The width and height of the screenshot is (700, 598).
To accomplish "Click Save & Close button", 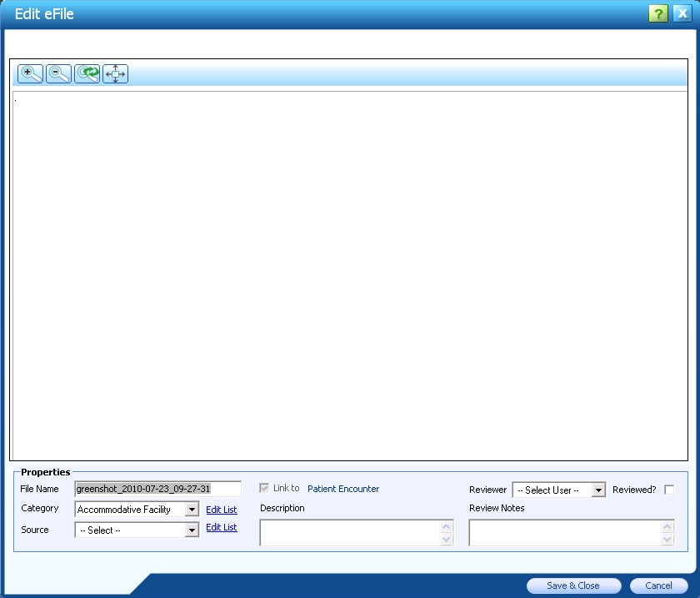I will 573,585.
